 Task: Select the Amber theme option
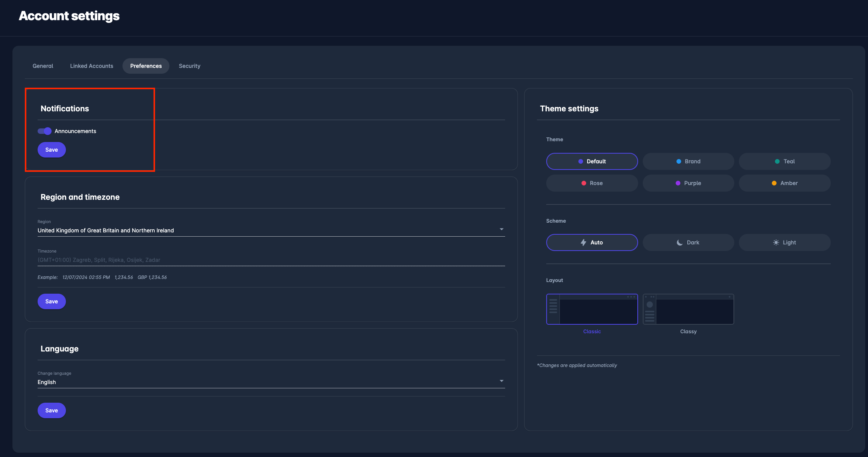(785, 183)
